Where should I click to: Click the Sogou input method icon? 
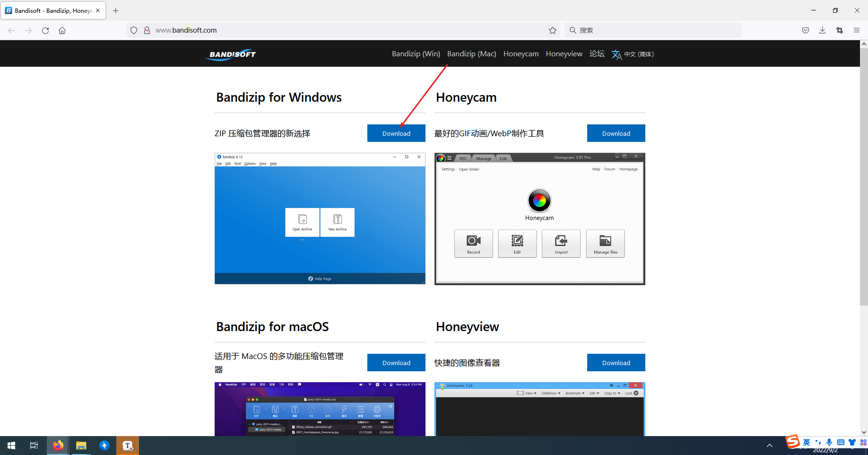point(793,441)
